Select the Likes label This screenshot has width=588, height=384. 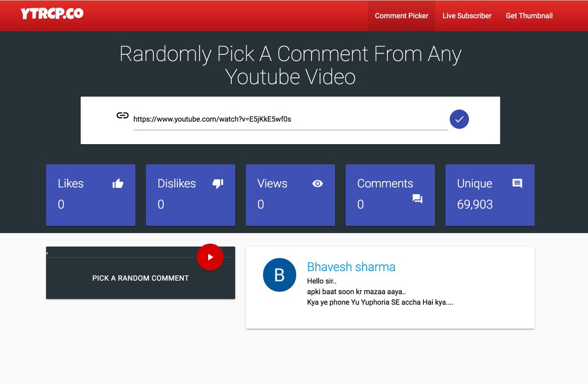pos(71,183)
